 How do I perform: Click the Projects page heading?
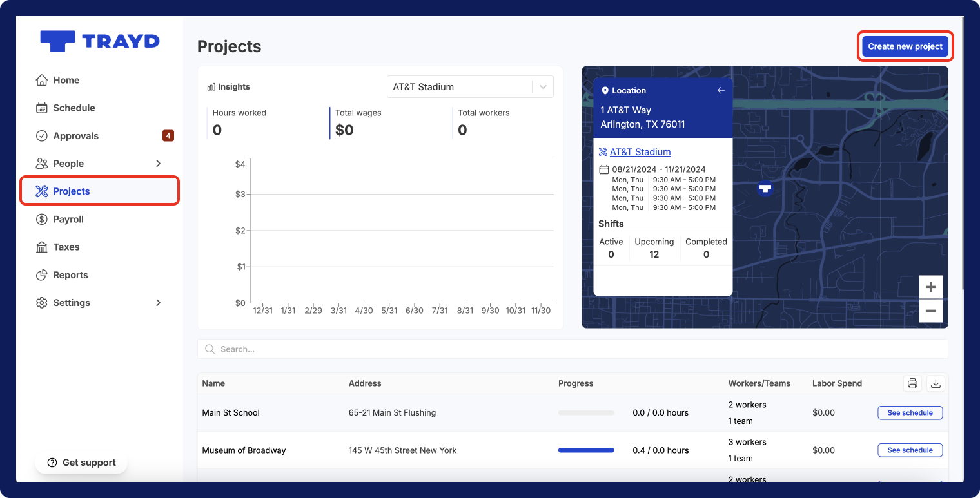229,46
